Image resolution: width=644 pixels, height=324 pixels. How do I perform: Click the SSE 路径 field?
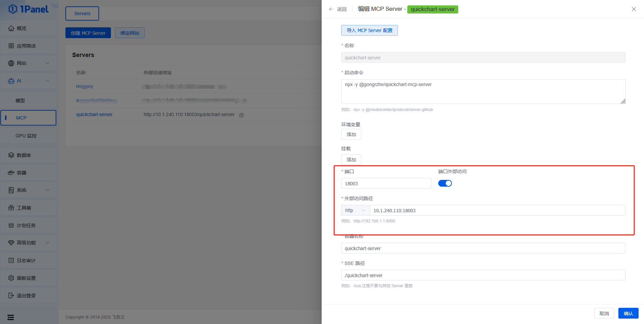coord(483,275)
